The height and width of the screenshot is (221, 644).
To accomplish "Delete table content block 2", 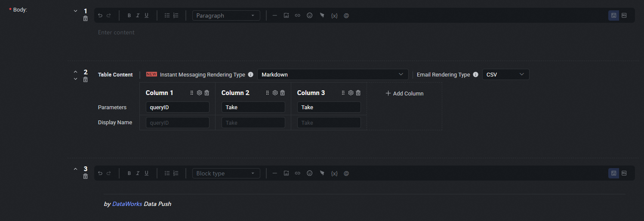I will click(x=86, y=79).
